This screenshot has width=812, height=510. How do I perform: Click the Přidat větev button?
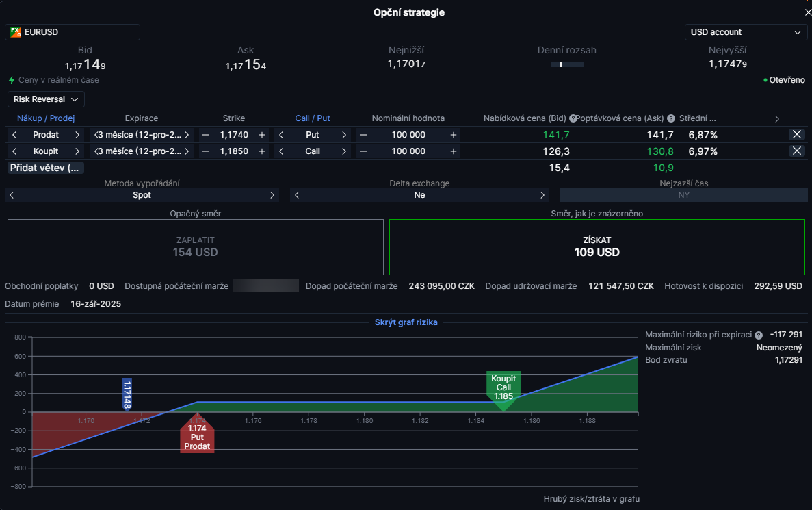pyautogui.click(x=45, y=168)
